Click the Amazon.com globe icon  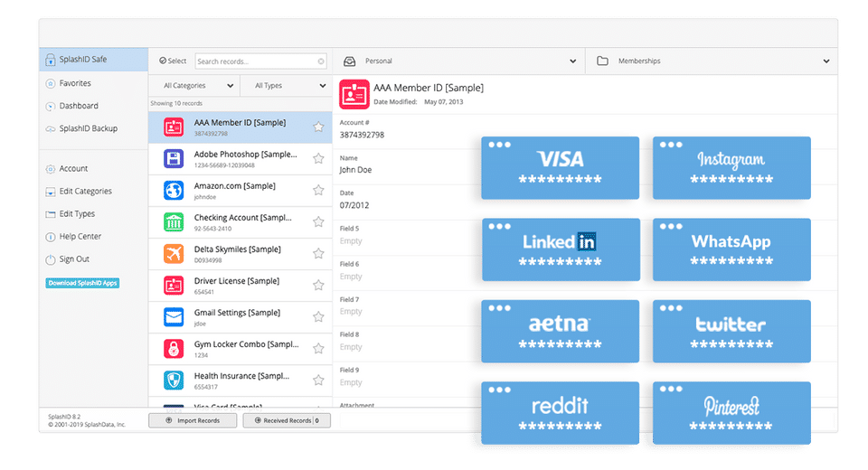pyautogui.click(x=174, y=191)
